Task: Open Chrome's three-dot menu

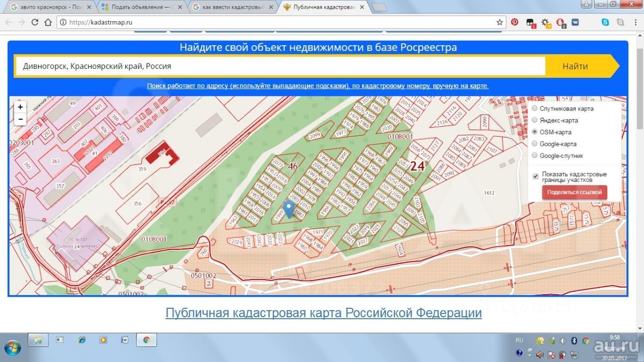Action: click(635, 22)
